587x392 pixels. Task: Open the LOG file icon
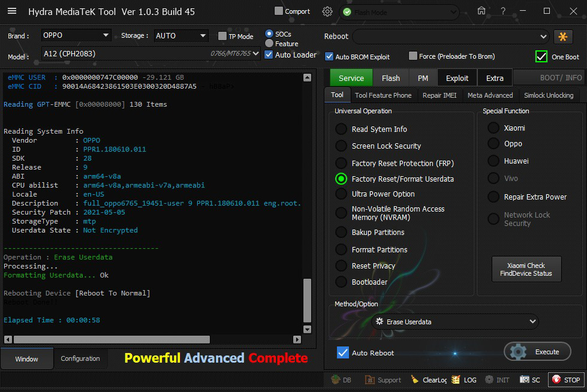[x=456, y=380]
